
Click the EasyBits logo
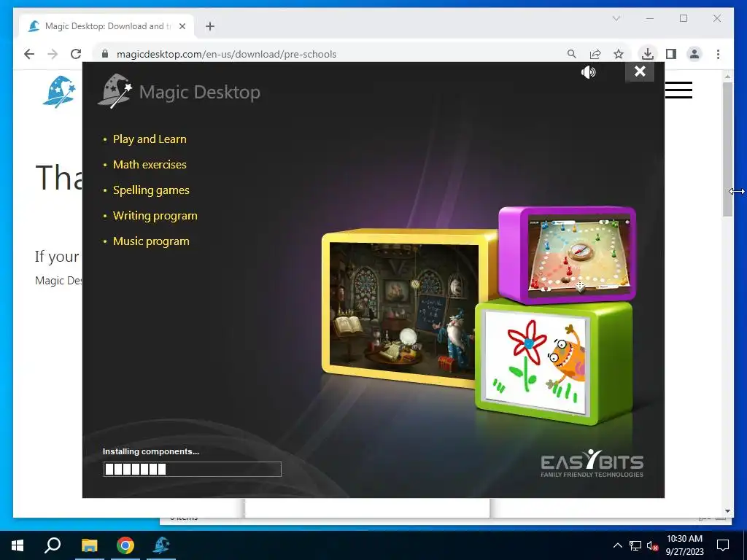pos(592,463)
